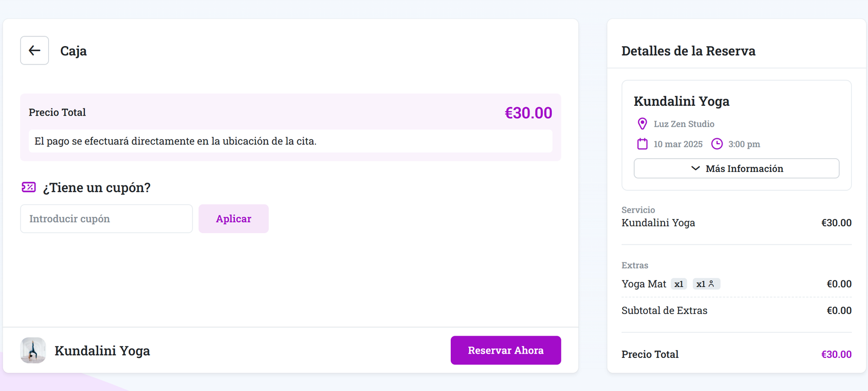Image resolution: width=868 pixels, height=391 pixels.
Task: Click the calendar date icon
Action: pyautogui.click(x=642, y=144)
